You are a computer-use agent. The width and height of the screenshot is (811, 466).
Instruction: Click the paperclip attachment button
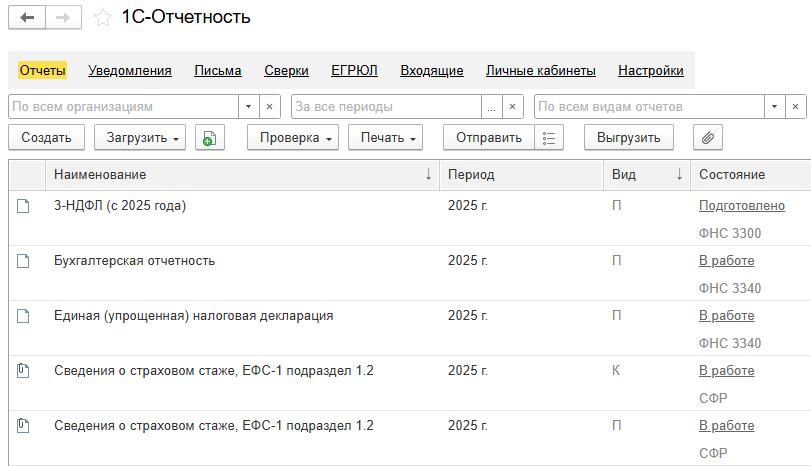pos(708,138)
